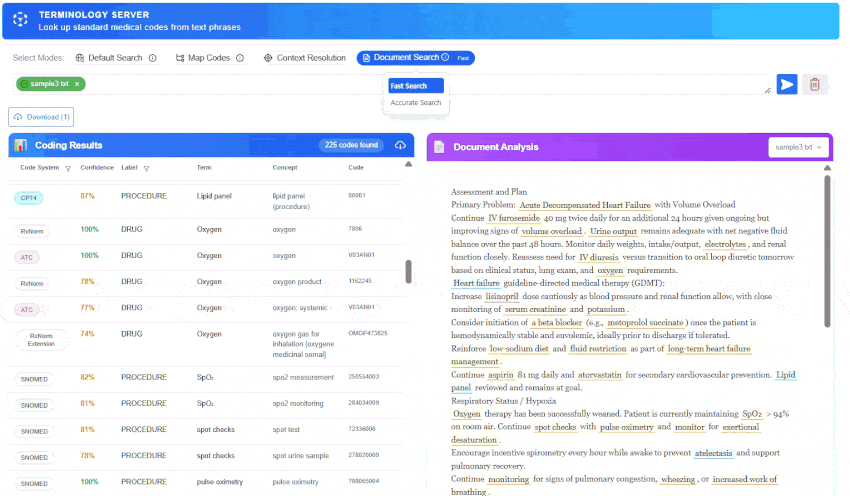Image resolution: width=850 pixels, height=496 pixels.
Task: Remove the sample3.txt file chip
Action: click(x=77, y=84)
